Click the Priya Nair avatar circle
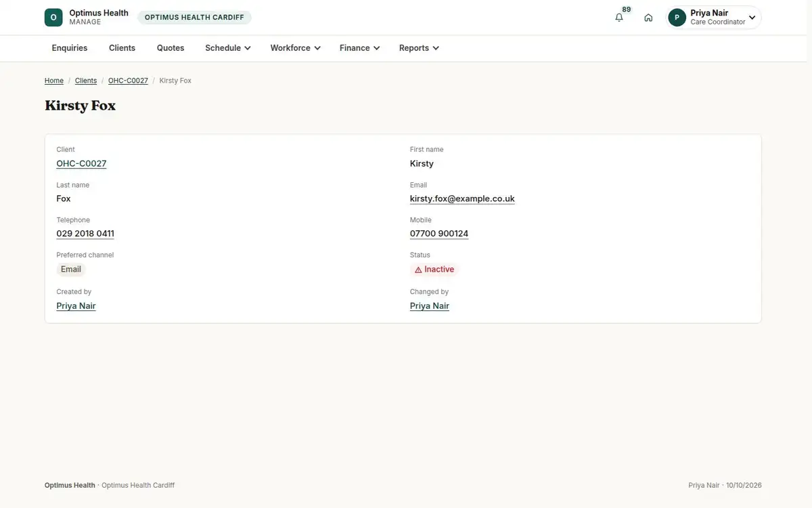812x508 pixels. pos(677,18)
